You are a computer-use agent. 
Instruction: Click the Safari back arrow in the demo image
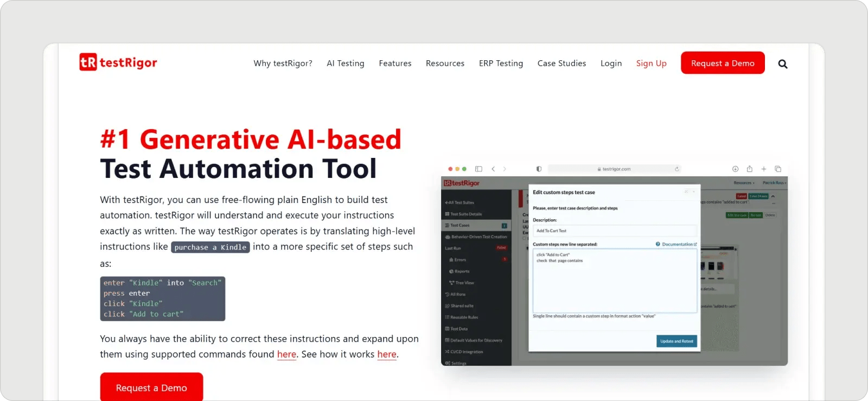493,169
